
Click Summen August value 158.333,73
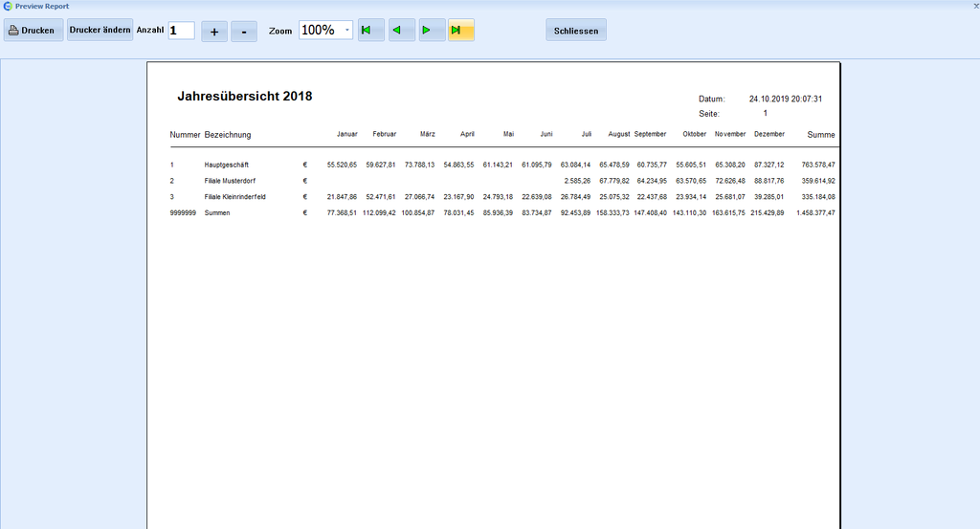point(612,213)
